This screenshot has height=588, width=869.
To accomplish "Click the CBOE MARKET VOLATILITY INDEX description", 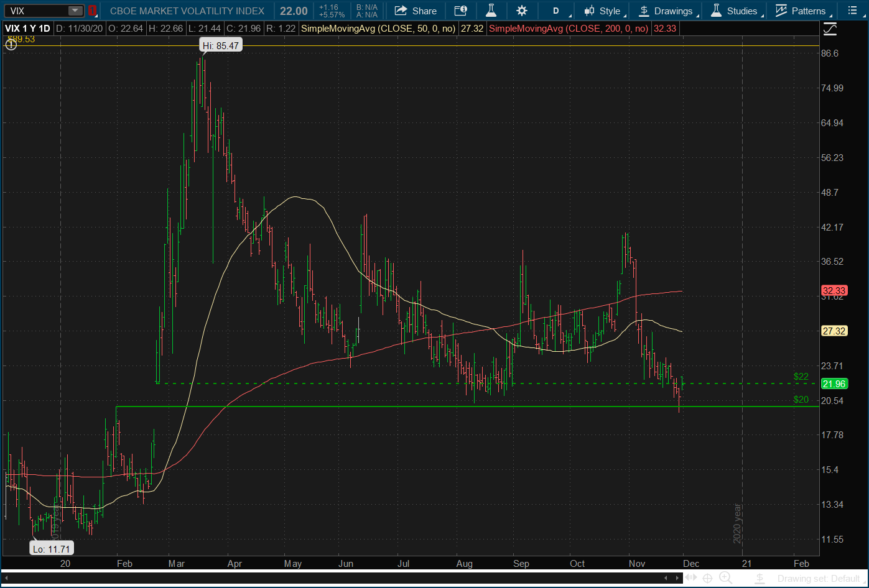I will pyautogui.click(x=187, y=11).
